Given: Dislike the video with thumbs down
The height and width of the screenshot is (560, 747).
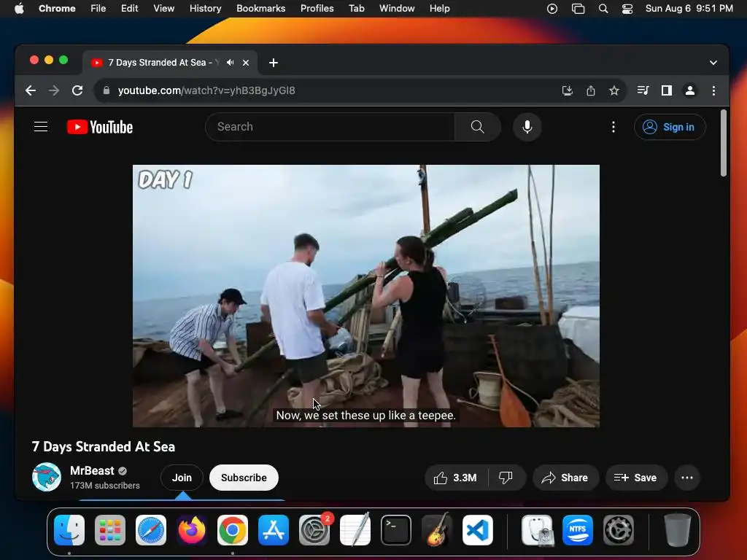Looking at the screenshot, I should [x=506, y=478].
